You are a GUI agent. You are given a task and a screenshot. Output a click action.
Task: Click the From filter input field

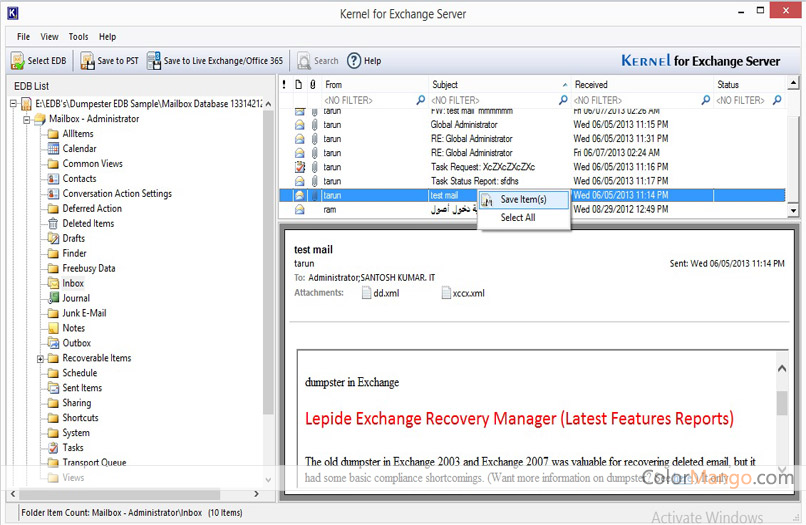(368, 101)
